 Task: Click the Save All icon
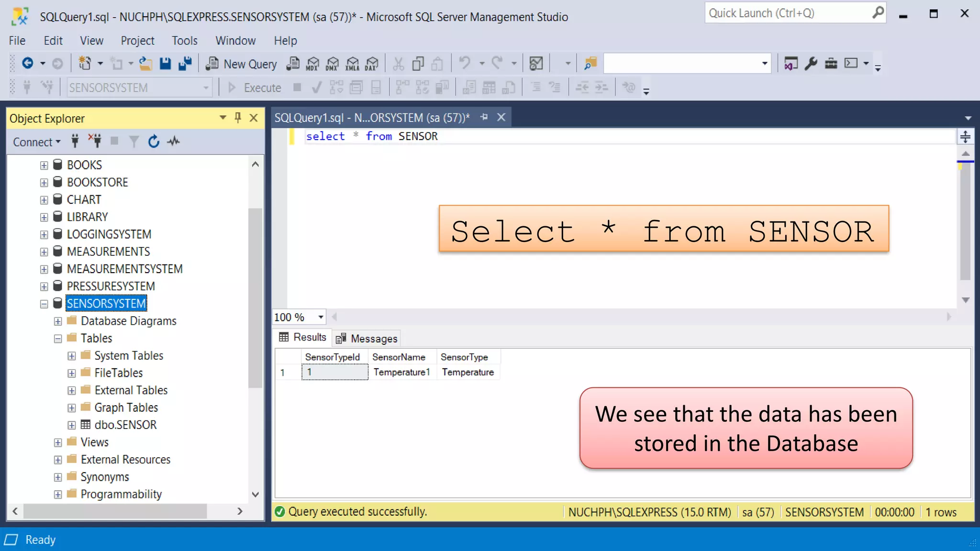[x=185, y=64]
